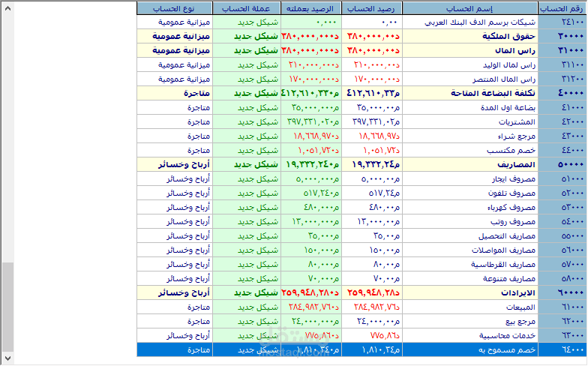
Task: Select the الايرادات account name
Action: pos(469,293)
